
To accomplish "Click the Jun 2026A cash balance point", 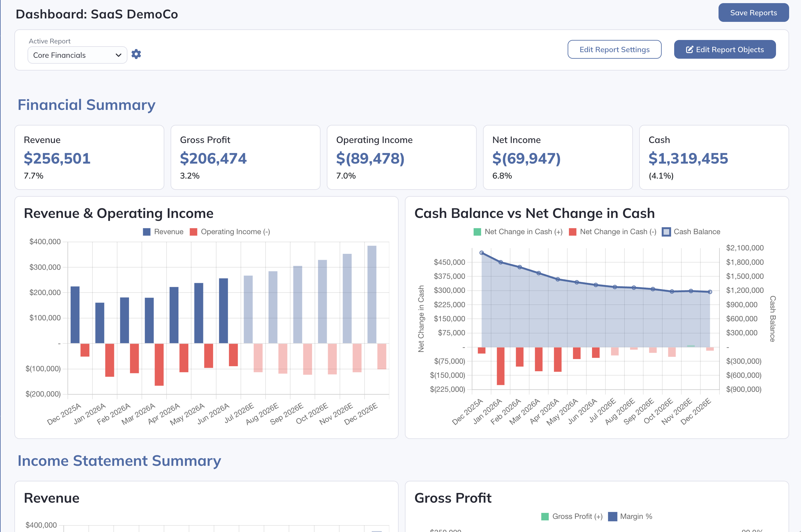I will [x=596, y=285].
